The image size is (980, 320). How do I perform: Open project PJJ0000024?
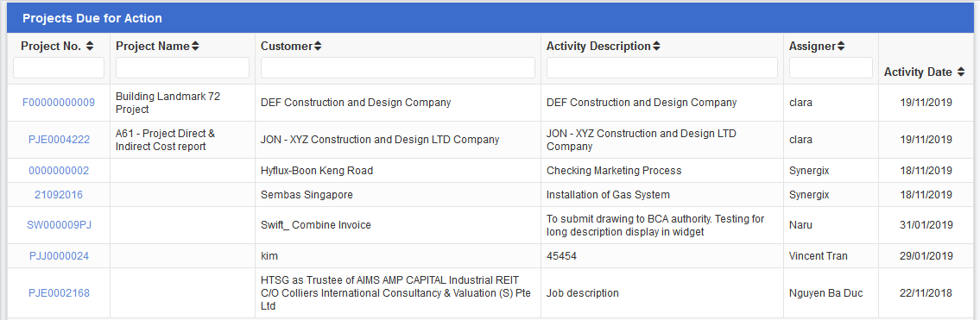click(59, 256)
